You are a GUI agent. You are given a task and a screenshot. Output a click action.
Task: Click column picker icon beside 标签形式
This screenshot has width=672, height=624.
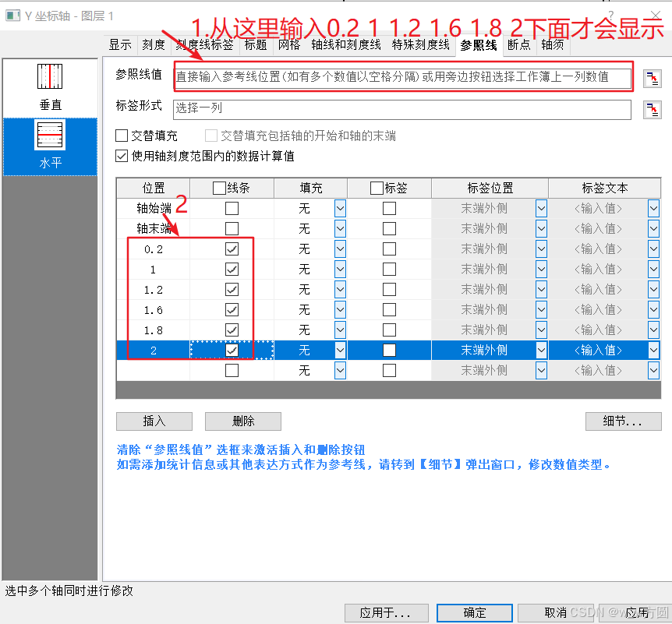(x=653, y=110)
